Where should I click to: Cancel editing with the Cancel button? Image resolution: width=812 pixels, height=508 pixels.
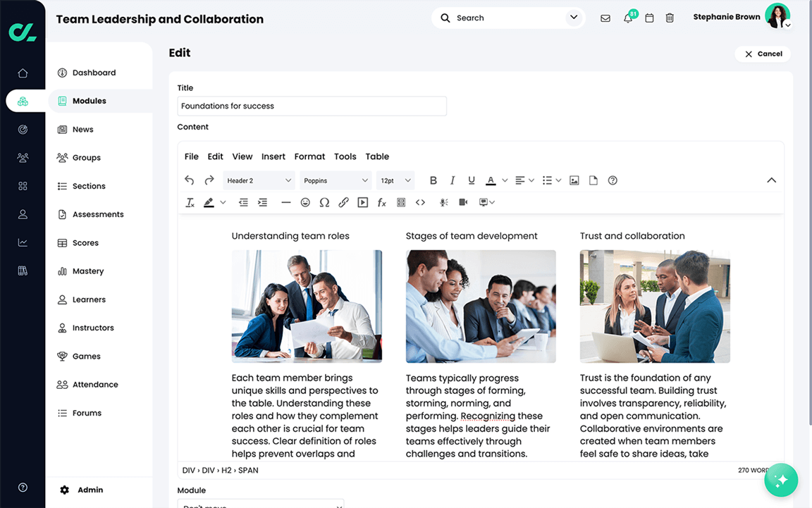tap(763, 54)
